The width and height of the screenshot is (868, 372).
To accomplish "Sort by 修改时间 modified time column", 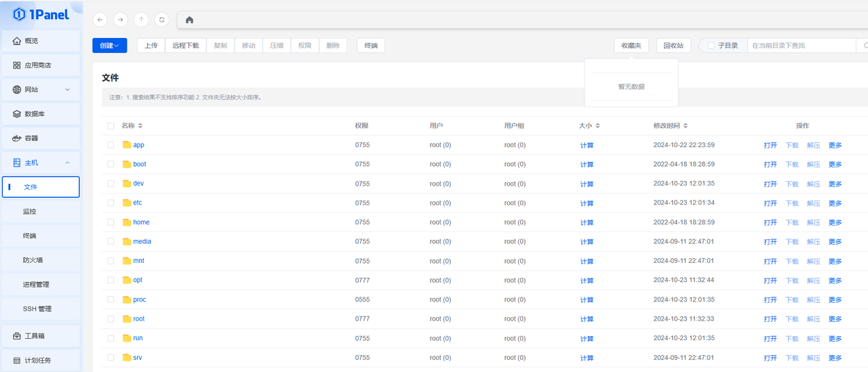I will [686, 126].
